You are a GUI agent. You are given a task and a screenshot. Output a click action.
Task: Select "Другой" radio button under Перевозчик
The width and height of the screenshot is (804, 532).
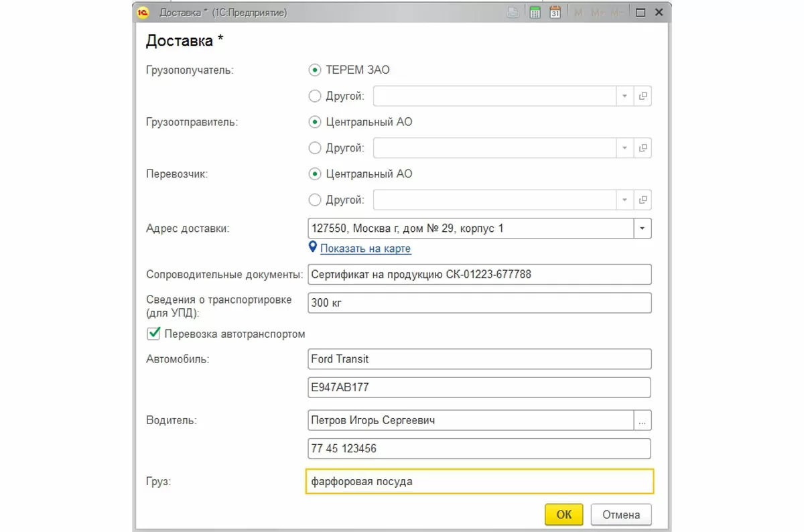tap(315, 200)
